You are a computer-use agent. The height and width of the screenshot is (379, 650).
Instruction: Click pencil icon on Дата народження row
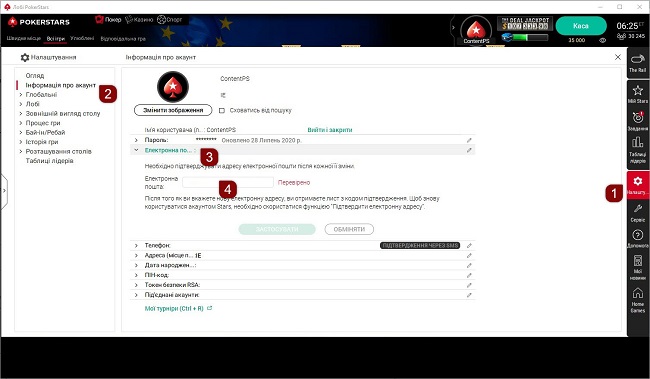(x=469, y=265)
